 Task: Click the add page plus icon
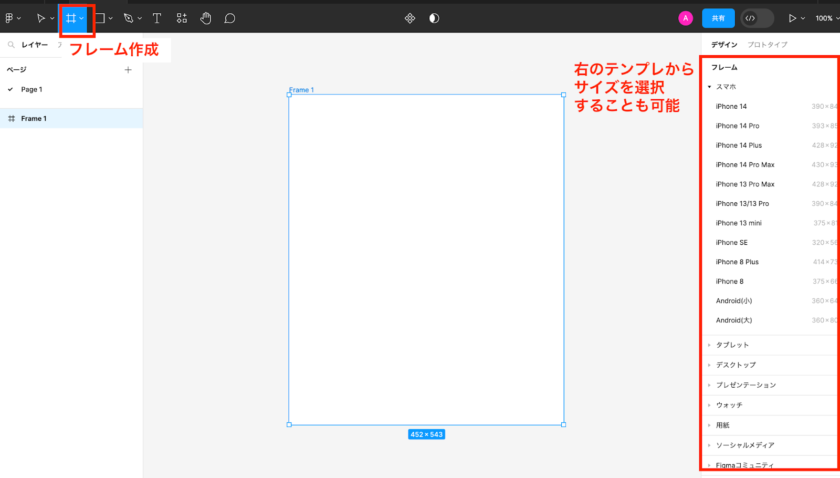pyautogui.click(x=128, y=70)
